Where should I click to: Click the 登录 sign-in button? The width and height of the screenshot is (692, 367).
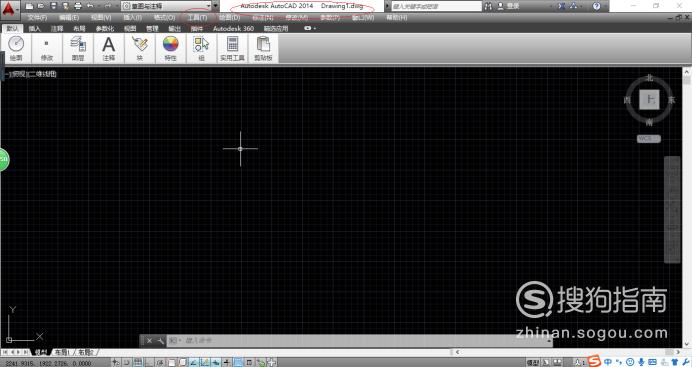pyautogui.click(x=509, y=6)
